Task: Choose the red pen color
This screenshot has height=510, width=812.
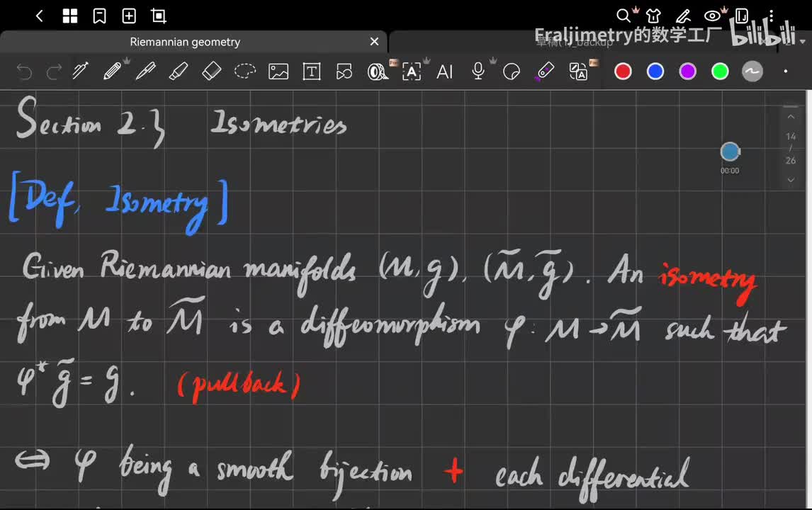Action: (623, 72)
